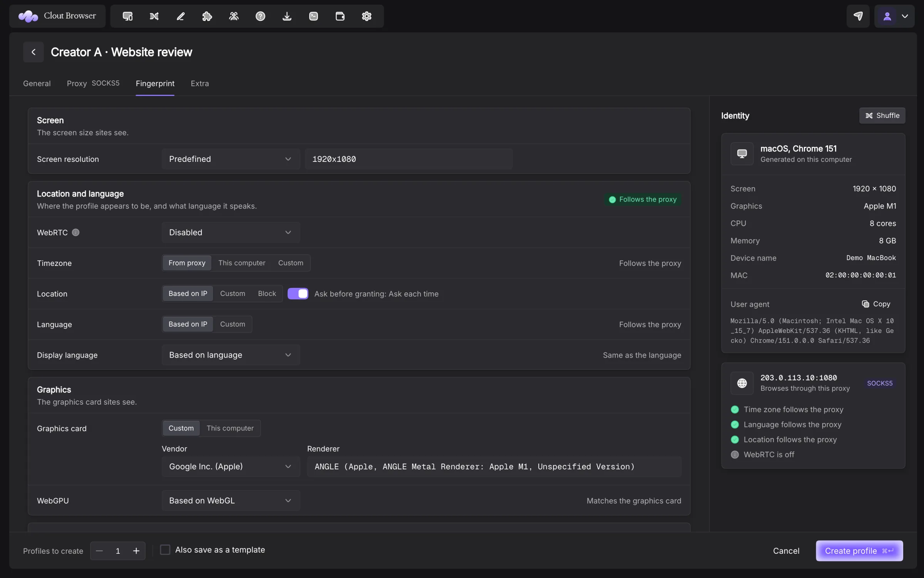Viewport: 924px width, 578px height.
Task: Select Custom for Language
Action: [233, 324]
